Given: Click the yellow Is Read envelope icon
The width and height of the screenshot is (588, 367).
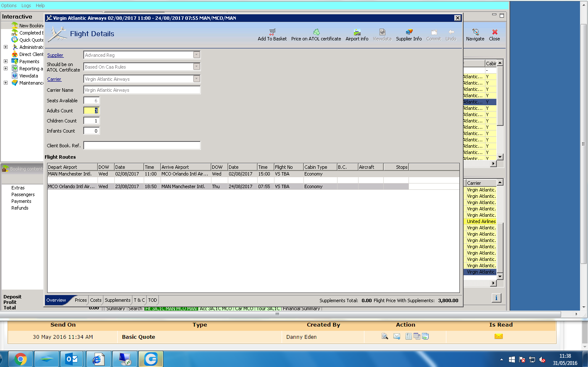Looking at the screenshot, I should 498,336.
